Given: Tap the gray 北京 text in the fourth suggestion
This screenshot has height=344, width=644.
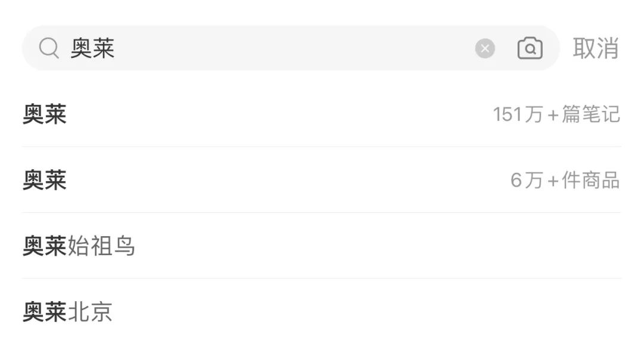Looking at the screenshot, I should [89, 312].
